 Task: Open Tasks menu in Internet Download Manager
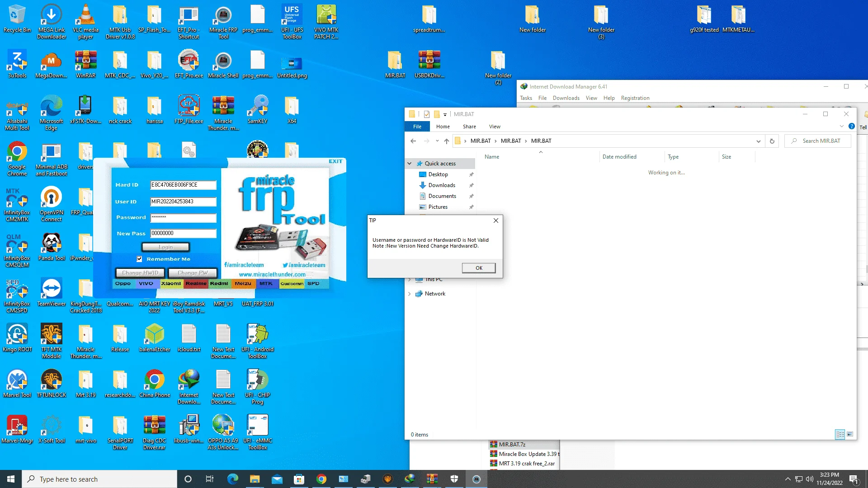(526, 98)
